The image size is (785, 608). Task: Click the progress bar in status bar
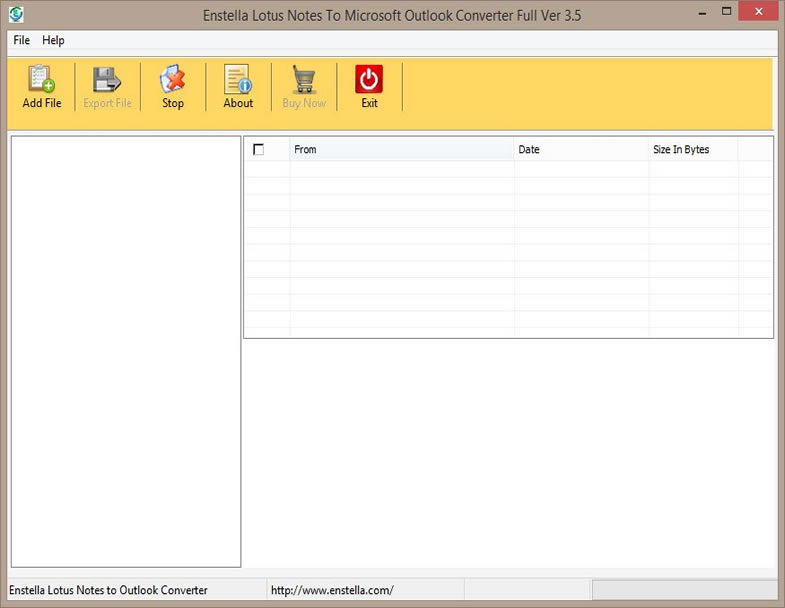click(684, 590)
